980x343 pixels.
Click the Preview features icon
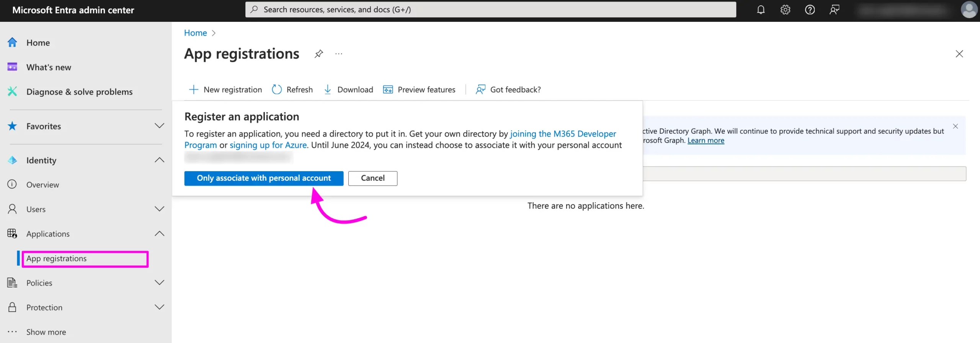(388, 90)
